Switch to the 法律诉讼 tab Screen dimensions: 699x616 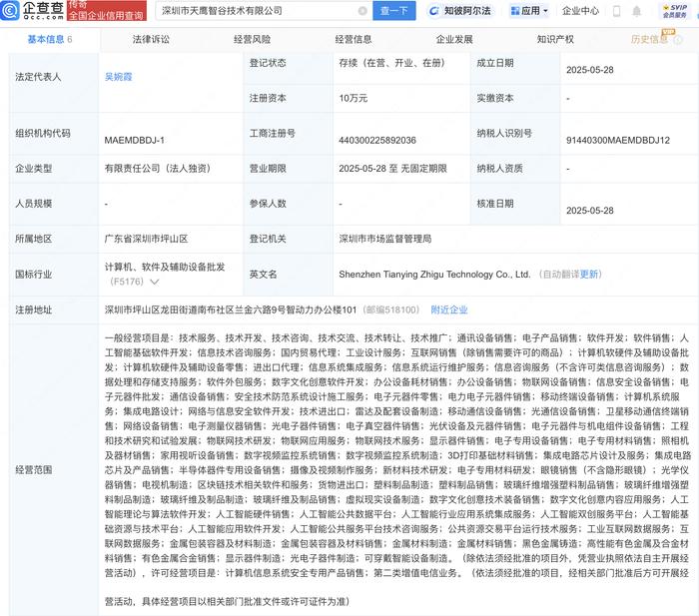pyautogui.click(x=151, y=39)
